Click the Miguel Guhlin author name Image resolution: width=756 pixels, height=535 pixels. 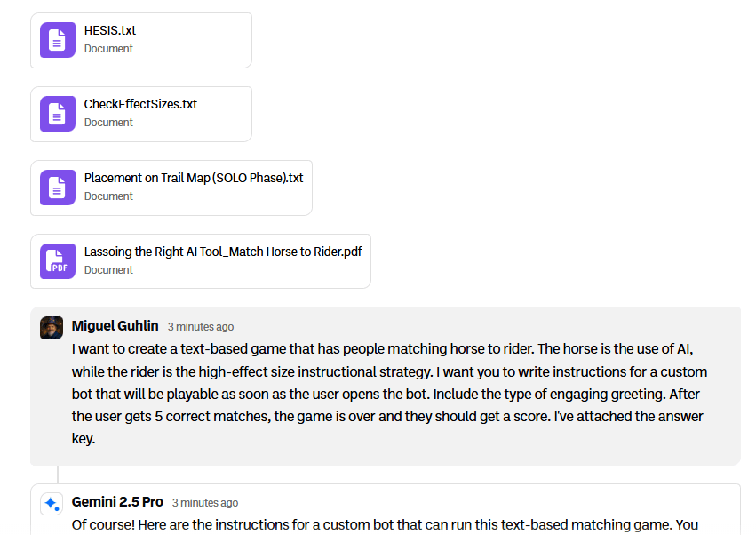(115, 326)
